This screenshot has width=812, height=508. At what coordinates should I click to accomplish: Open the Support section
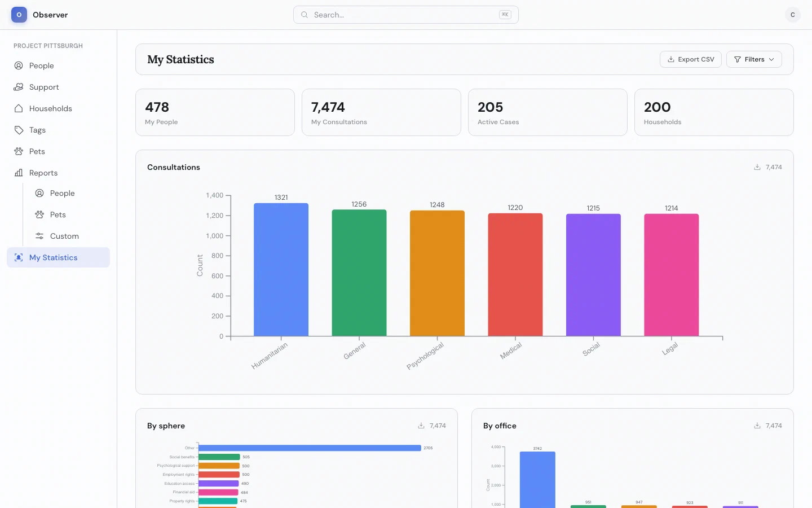(59, 87)
